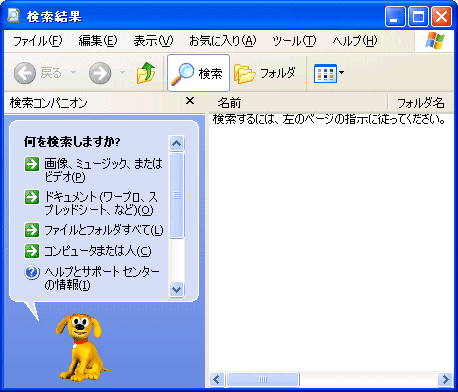Click the companion panel scroll down arrow
The width and height of the screenshot is (458, 392).
click(x=176, y=289)
